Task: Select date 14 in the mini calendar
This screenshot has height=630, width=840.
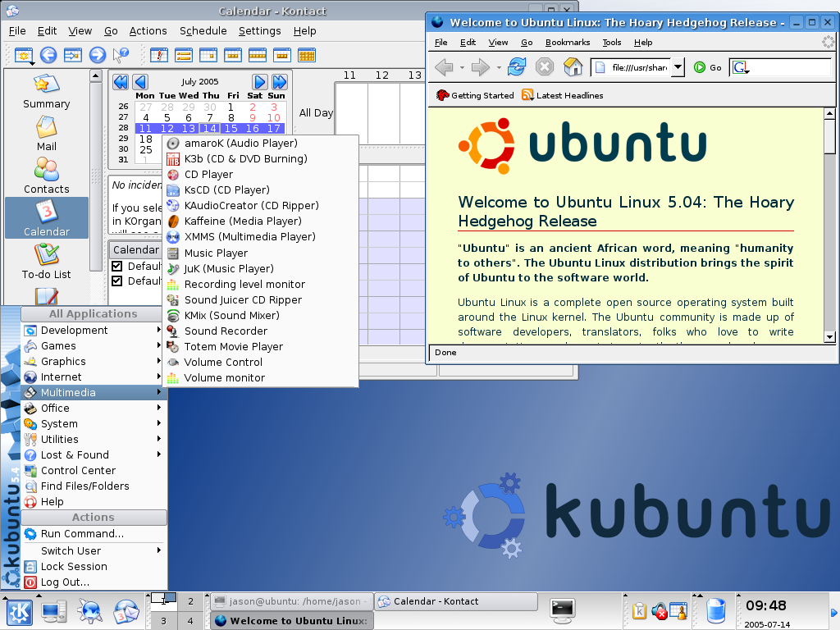Action: (209, 129)
